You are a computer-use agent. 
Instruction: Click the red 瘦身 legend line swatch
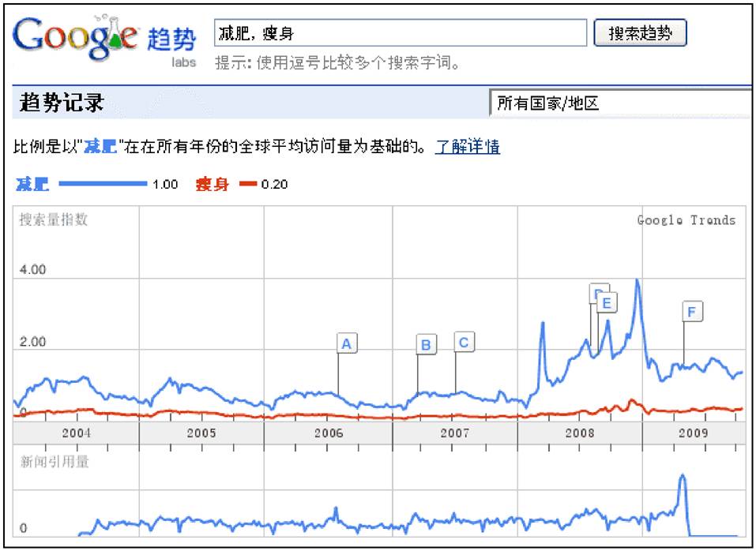pos(248,185)
